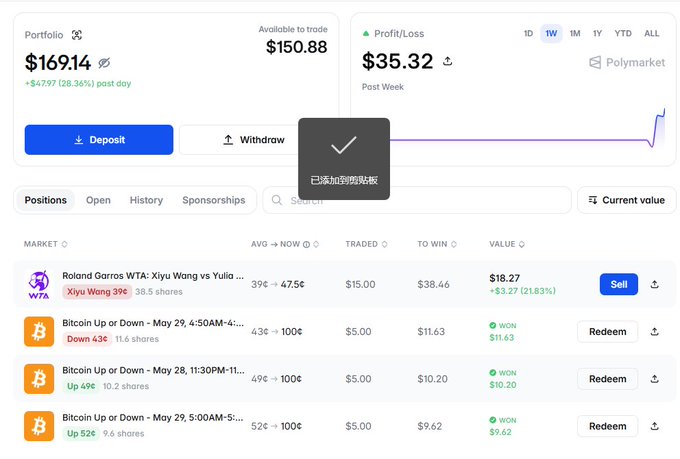This screenshot has height=459, width=680.
Task: Switch to the History tab
Action: tap(146, 200)
